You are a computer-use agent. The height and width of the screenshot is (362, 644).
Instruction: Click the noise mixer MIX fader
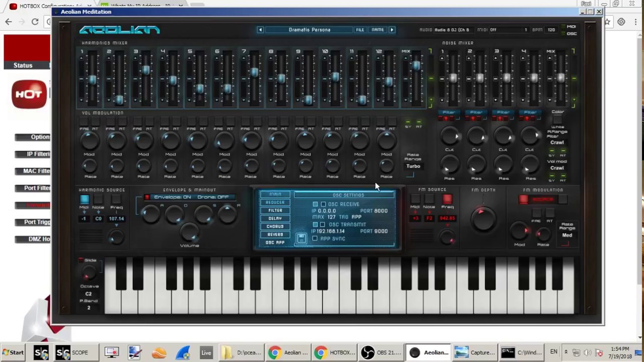[561, 77]
